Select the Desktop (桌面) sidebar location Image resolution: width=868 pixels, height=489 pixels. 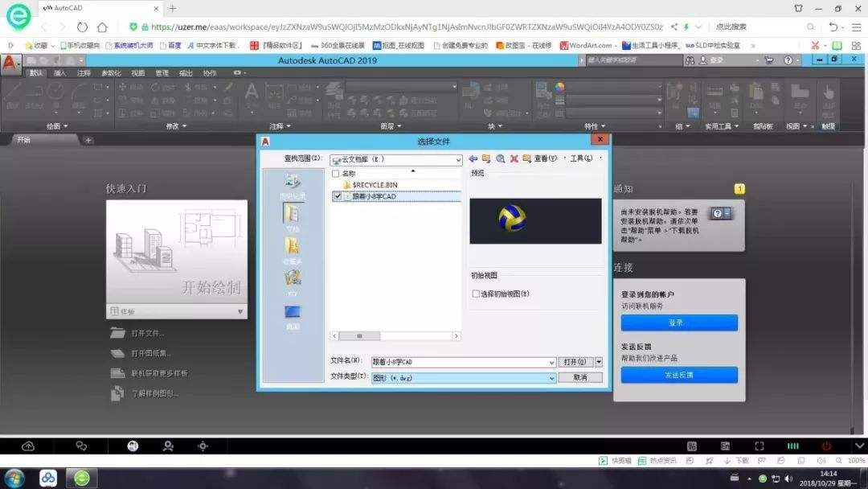tap(292, 308)
